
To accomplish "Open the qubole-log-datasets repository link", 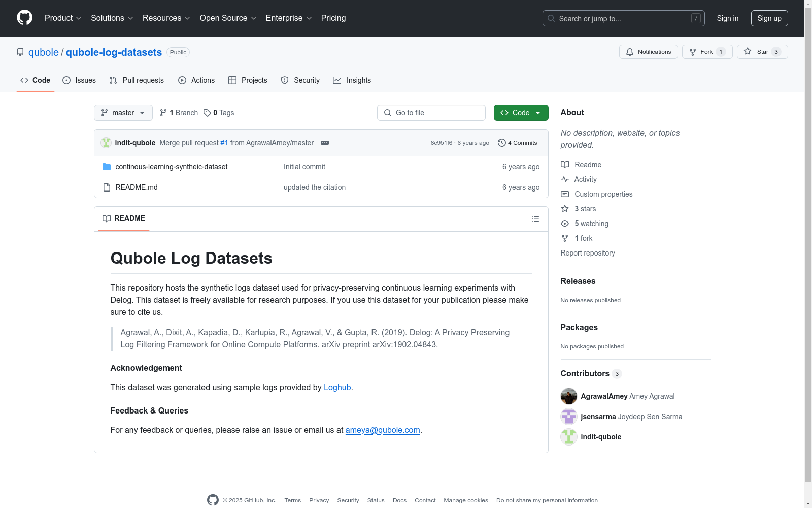I will [x=114, y=52].
